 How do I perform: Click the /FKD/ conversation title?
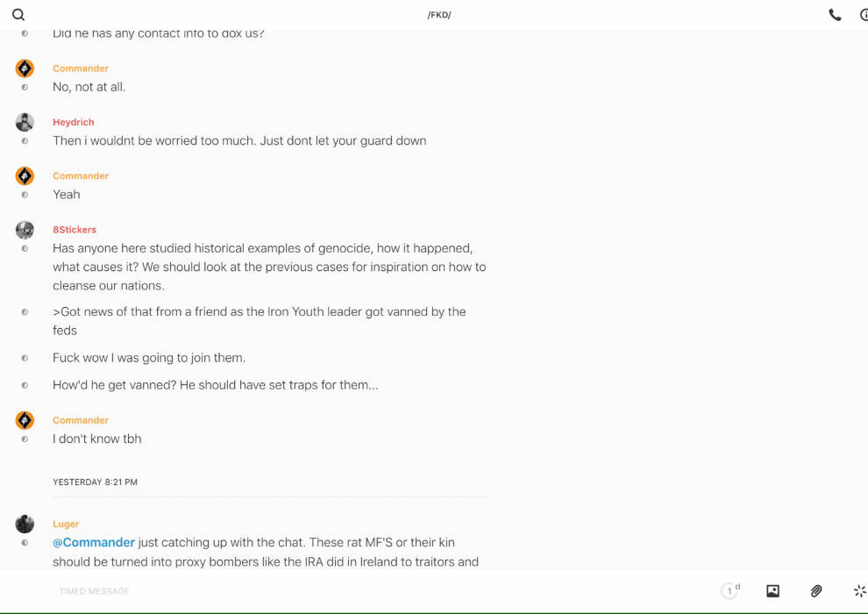[x=439, y=15]
